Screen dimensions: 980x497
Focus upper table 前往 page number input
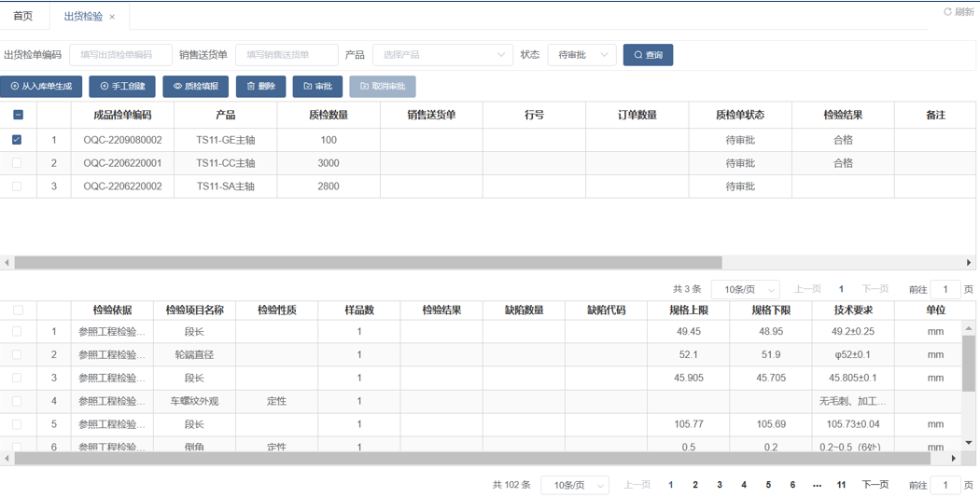945,290
